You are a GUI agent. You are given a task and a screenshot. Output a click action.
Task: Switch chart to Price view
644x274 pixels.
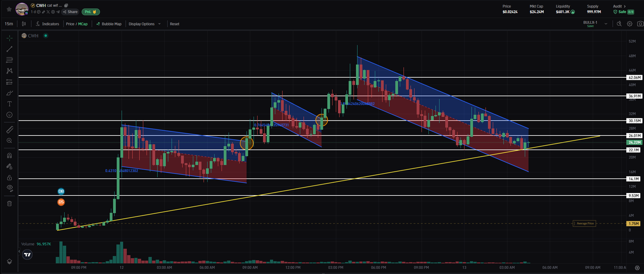point(70,24)
